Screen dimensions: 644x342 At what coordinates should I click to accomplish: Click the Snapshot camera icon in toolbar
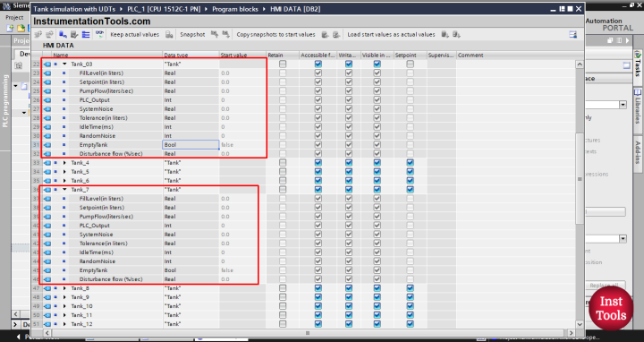169,35
